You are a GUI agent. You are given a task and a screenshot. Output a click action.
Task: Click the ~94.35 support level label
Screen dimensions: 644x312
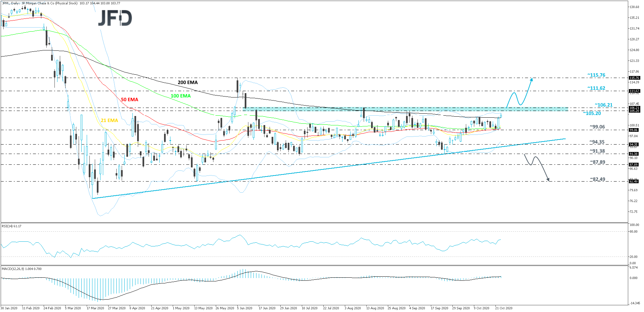coord(597,142)
